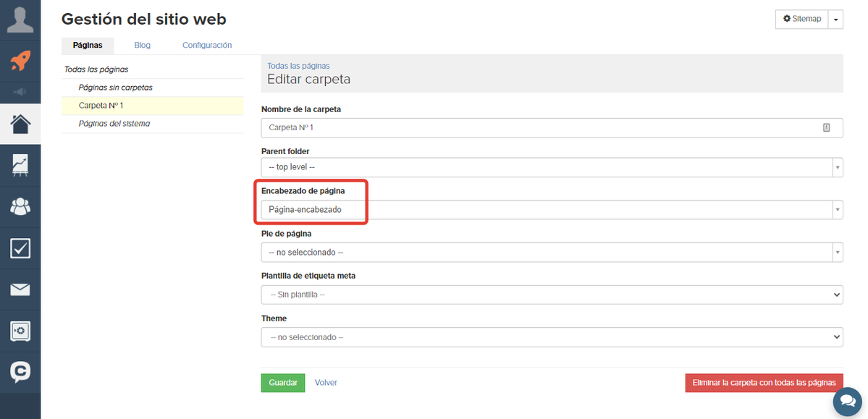Image resolution: width=868 pixels, height=419 pixels.
Task: Click the C speech-bubble sidebar icon
Action: [20, 373]
